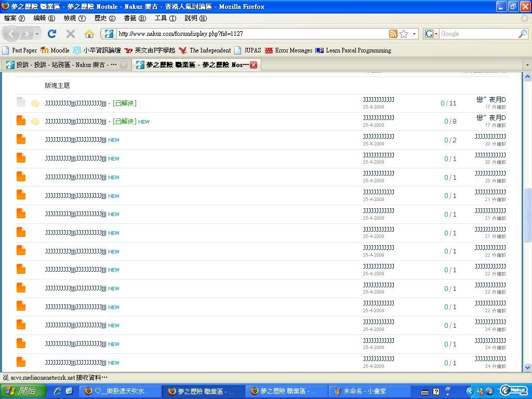This screenshot has height=399, width=532.
Task: Open the Google search engine selector dropdown
Action: click(x=436, y=34)
